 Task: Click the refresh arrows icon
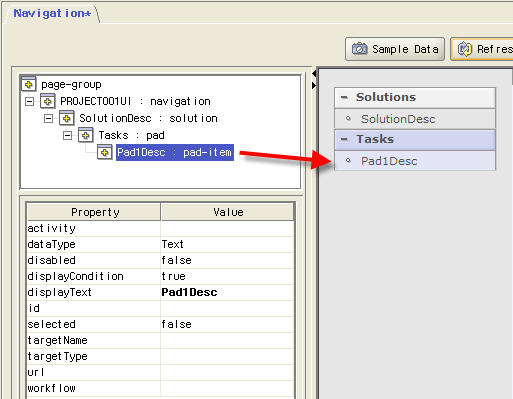(465, 49)
